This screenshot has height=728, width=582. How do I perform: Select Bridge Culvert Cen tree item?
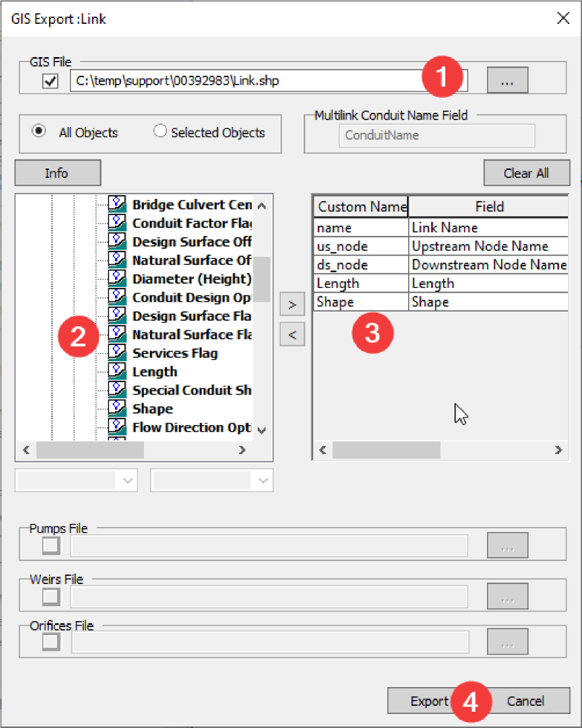click(192, 204)
